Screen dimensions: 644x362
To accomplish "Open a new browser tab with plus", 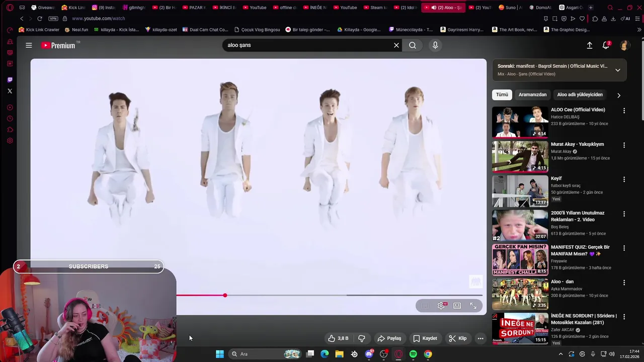I will (x=591, y=8).
